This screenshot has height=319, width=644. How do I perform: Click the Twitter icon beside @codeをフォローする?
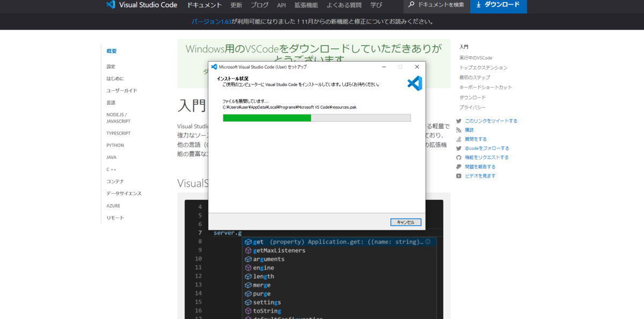point(459,148)
